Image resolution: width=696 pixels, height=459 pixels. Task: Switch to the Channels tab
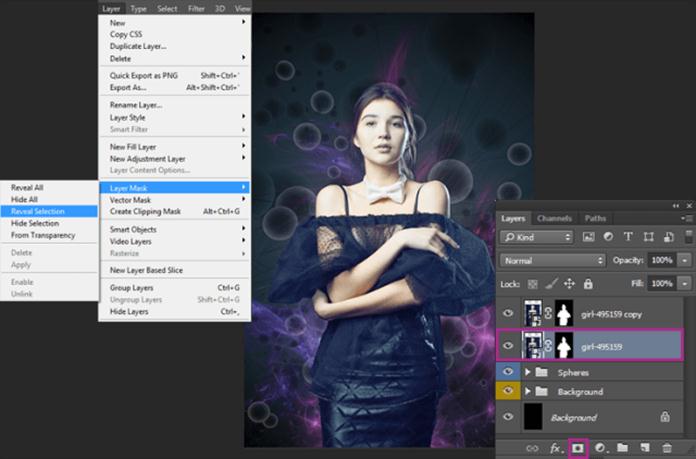554,218
